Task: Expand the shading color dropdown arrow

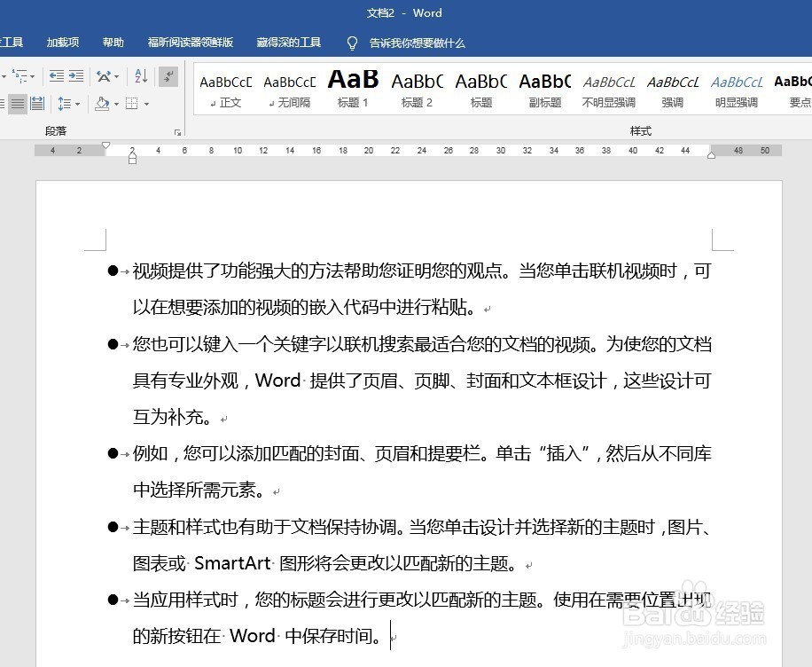Action: click(116, 104)
